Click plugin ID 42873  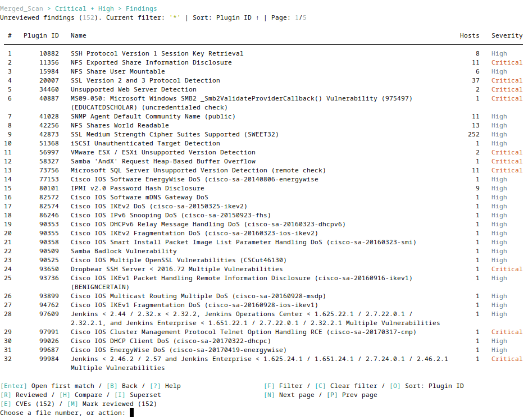pos(49,134)
